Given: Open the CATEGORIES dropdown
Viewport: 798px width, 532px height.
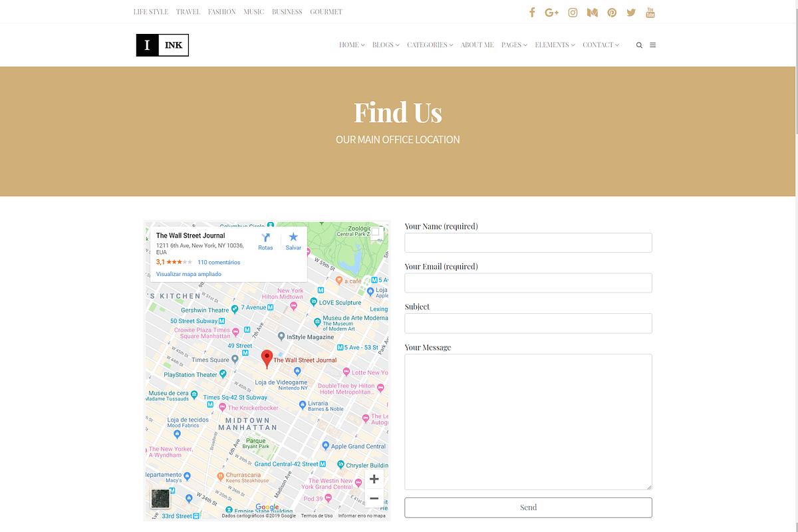Looking at the screenshot, I should pos(429,45).
